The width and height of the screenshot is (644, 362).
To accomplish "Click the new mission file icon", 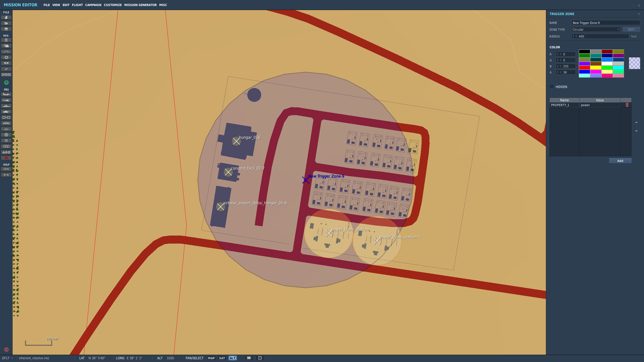I will [x=6, y=17].
